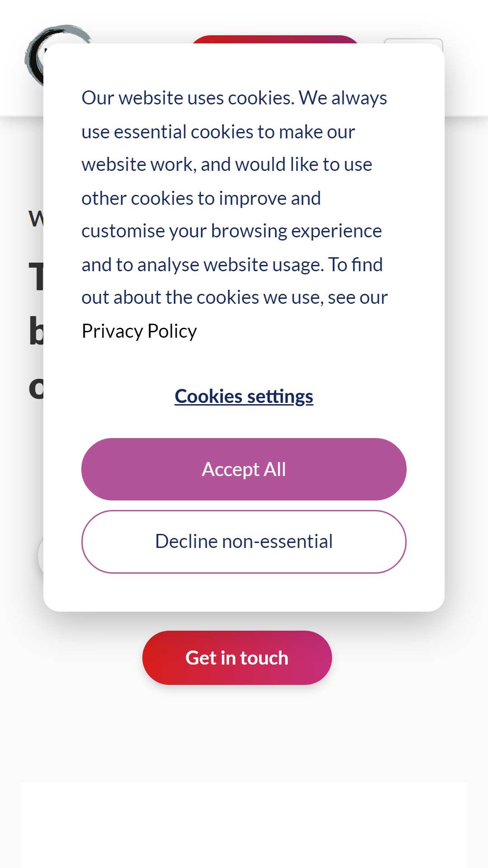
Task: Open the partially hidden header menu button
Action: (413, 41)
